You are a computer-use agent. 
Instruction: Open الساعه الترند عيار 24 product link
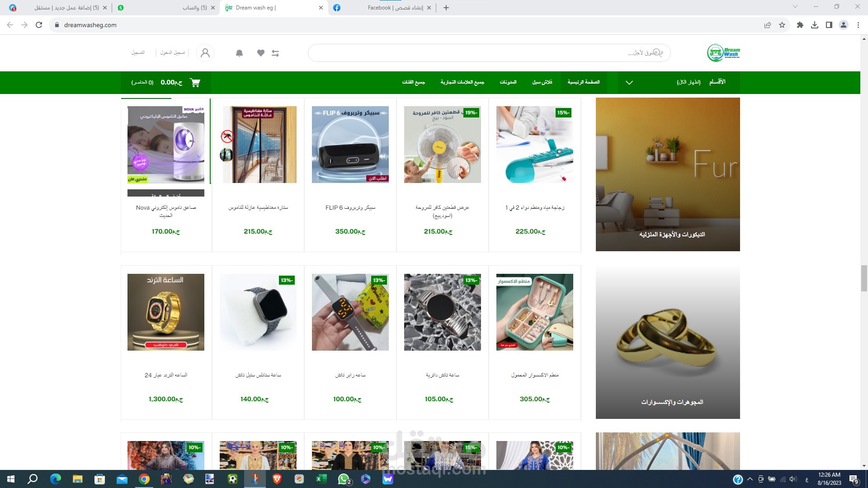click(166, 375)
